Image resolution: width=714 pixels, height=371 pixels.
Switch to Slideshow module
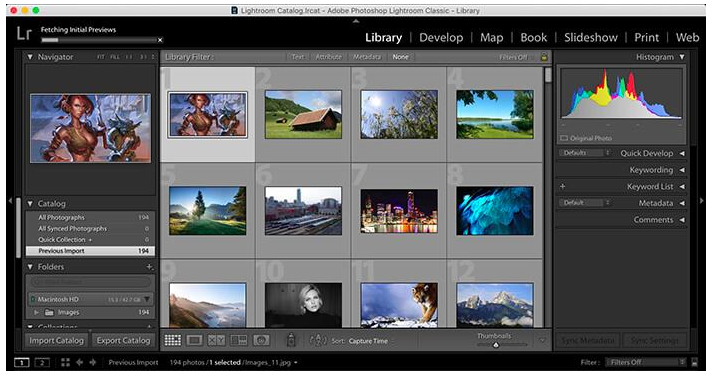591,37
